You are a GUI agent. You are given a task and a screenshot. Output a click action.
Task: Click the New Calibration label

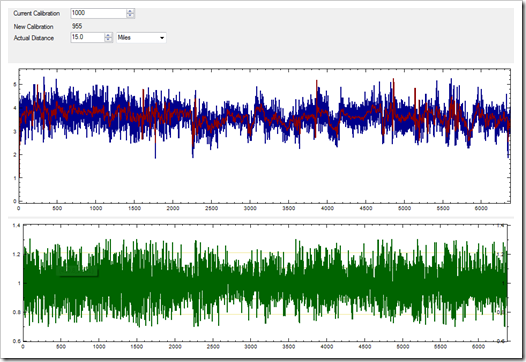tap(33, 27)
